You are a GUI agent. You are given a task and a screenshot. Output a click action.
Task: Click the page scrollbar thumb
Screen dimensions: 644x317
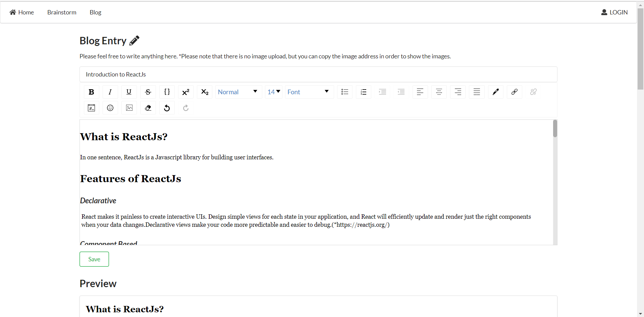[x=640, y=49]
